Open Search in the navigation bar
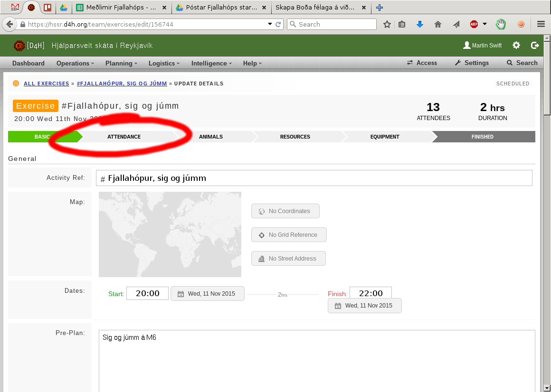The height and width of the screenshot is (392, 551). (x=522, y=63)
